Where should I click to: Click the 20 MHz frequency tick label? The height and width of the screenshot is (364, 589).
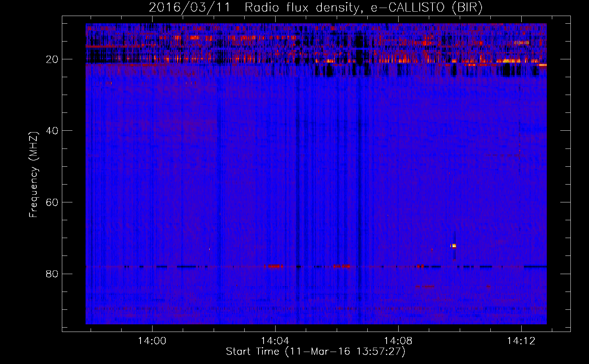click(52, 59)
